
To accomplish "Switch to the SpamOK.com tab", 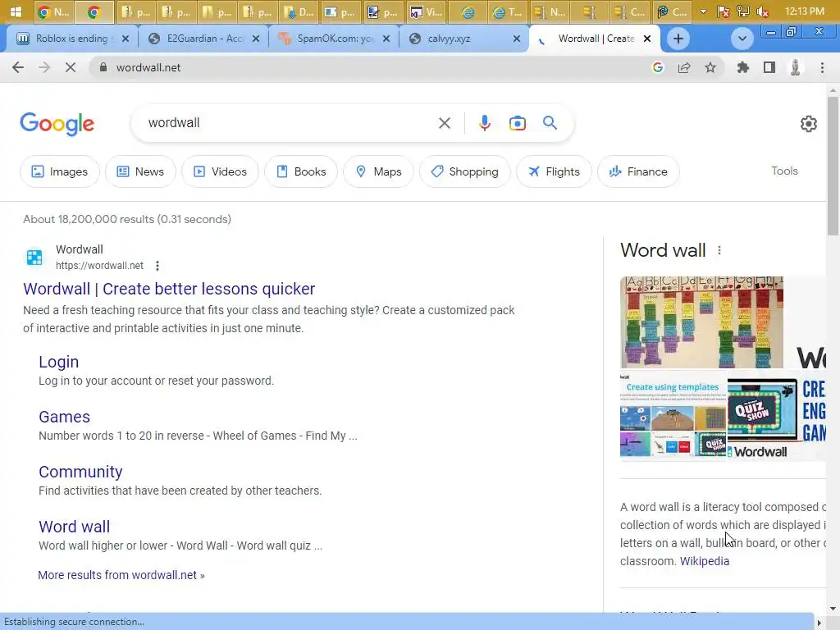I will point(335,39).
